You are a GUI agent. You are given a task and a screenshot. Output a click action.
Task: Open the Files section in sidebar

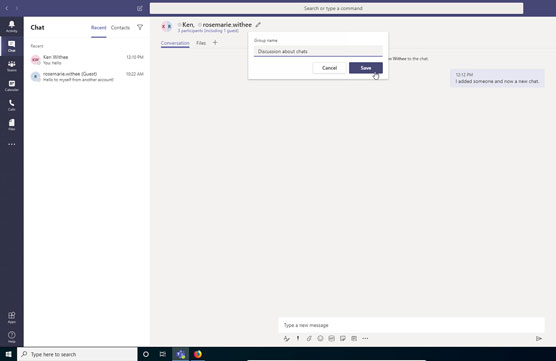pos(11,124)
